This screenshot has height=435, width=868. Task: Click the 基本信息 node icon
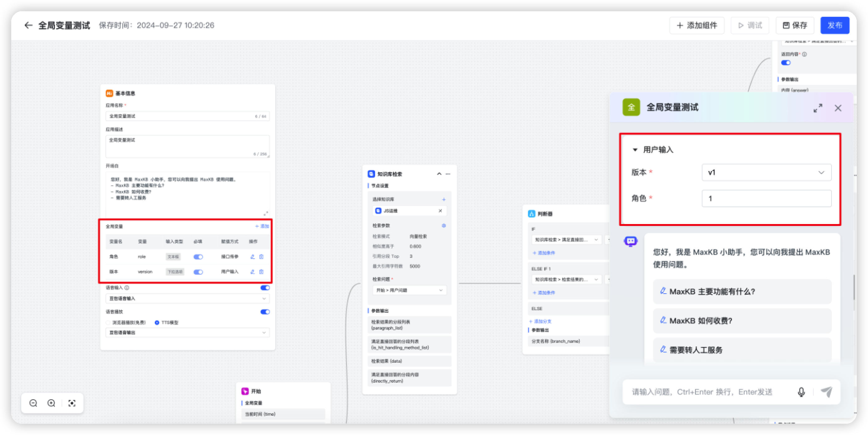click(110, 93)
